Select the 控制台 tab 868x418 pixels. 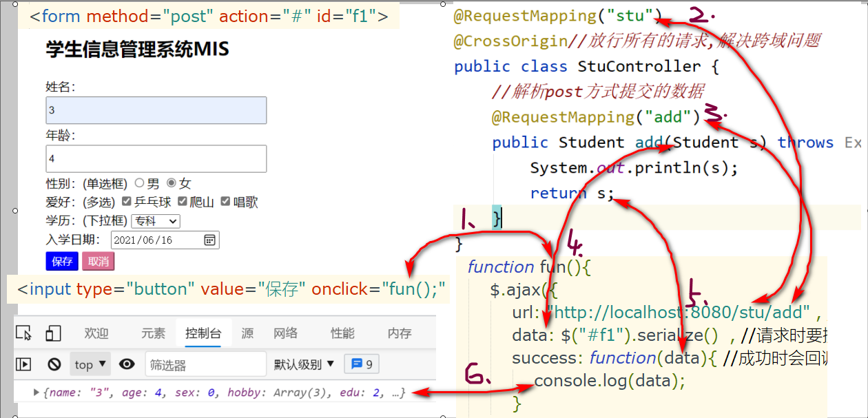tap(203, 333)
